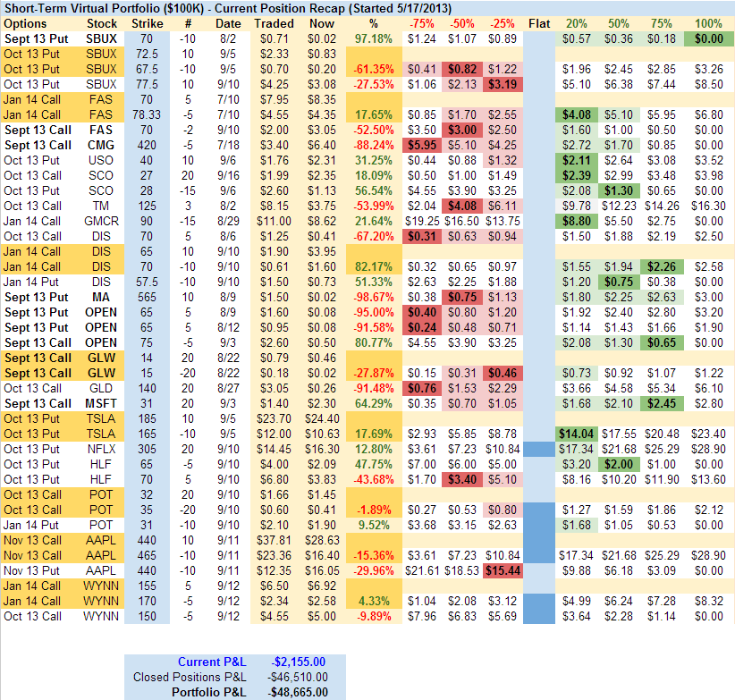Click the GMCR stock cell

click(102, 220)
